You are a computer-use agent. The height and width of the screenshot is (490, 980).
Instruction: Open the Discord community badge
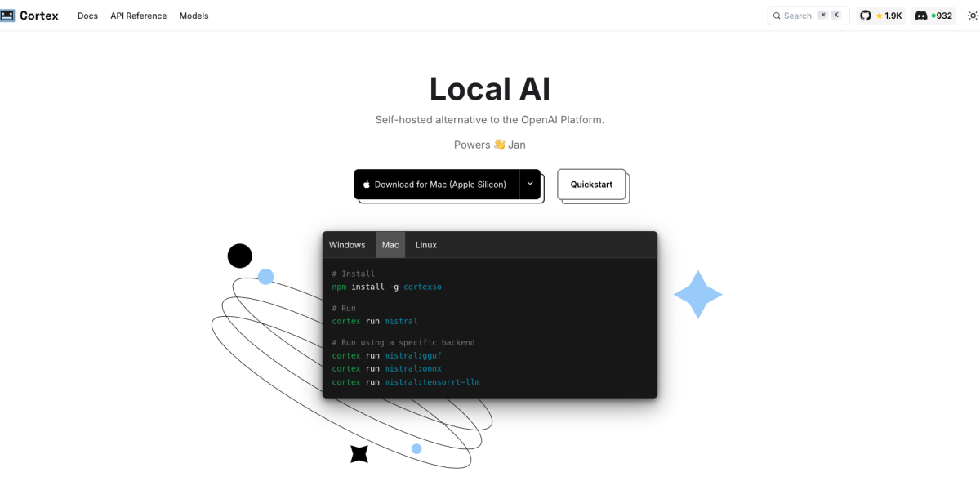click(x=933, y=16)
